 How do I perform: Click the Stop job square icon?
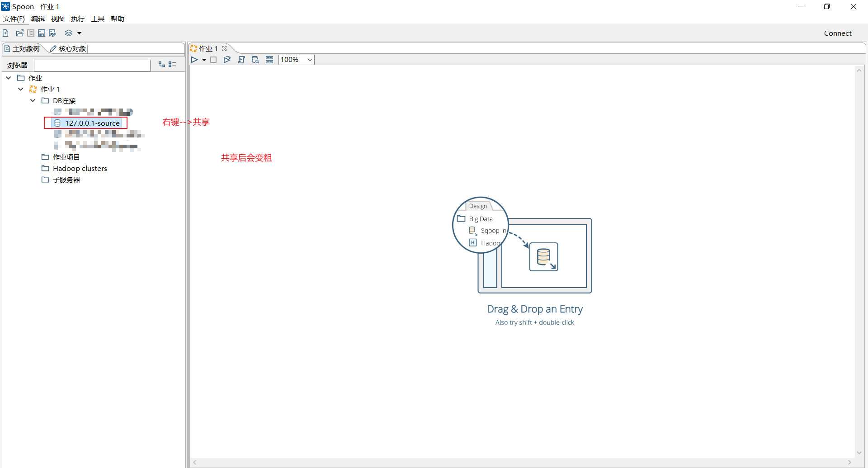click(x=213, y=60)
